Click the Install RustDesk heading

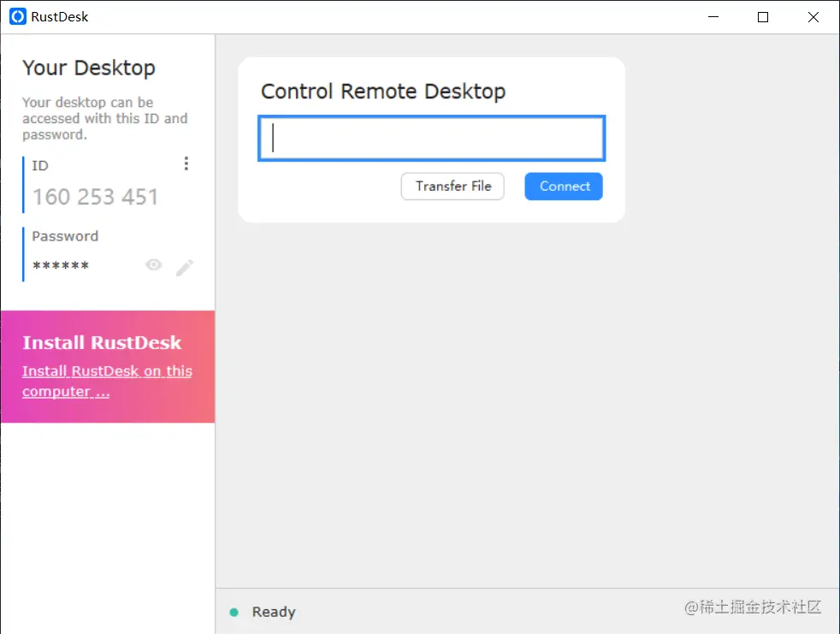(x=102, y=342)
